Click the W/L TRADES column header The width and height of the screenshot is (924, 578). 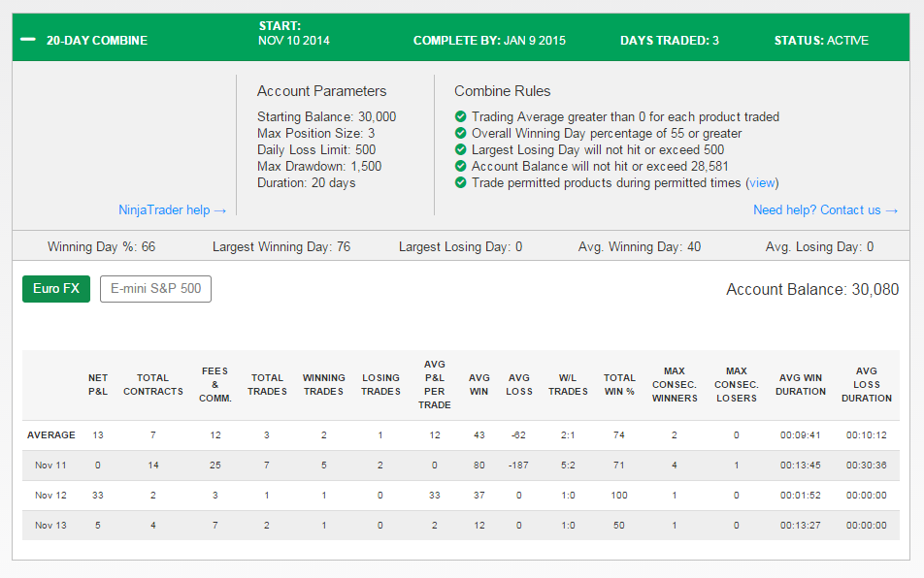point(568,384)
